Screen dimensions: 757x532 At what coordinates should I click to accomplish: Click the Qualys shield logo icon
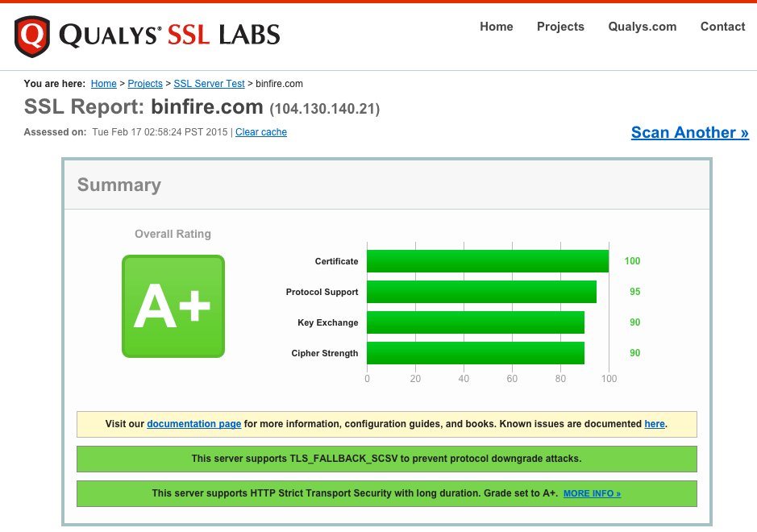[32, 36]
